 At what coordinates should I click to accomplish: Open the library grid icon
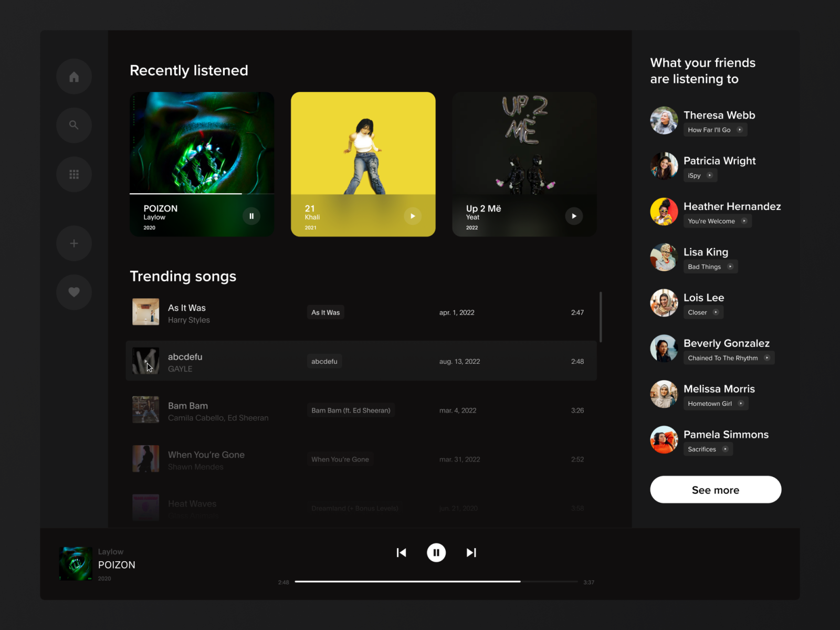[73, 174]
